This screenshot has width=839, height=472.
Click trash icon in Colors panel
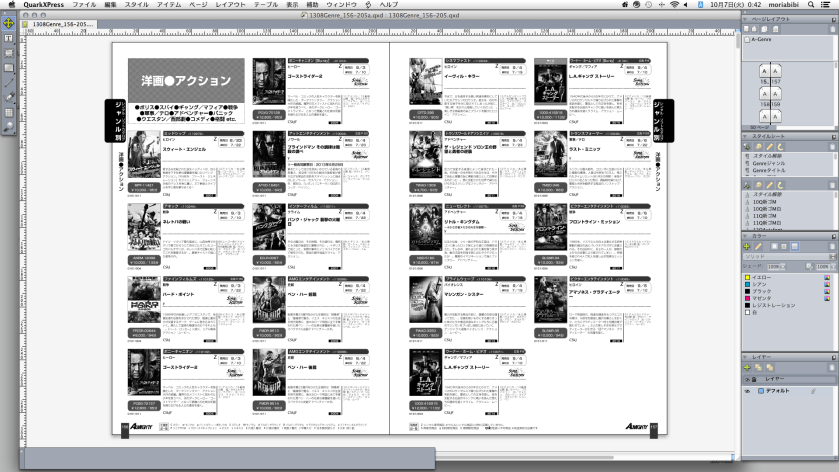832,246
